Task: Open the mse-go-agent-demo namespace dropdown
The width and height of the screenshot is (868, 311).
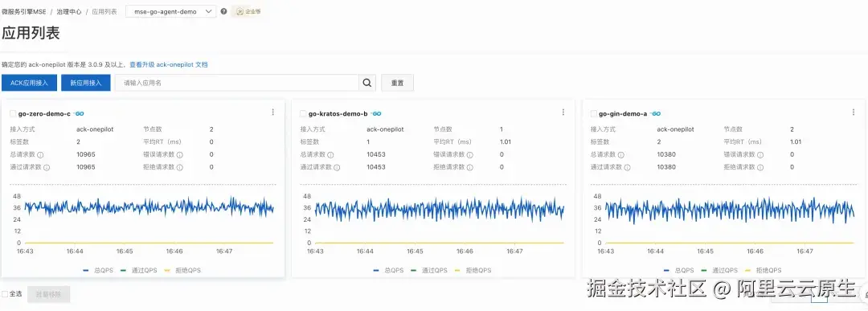Action: 170,11
